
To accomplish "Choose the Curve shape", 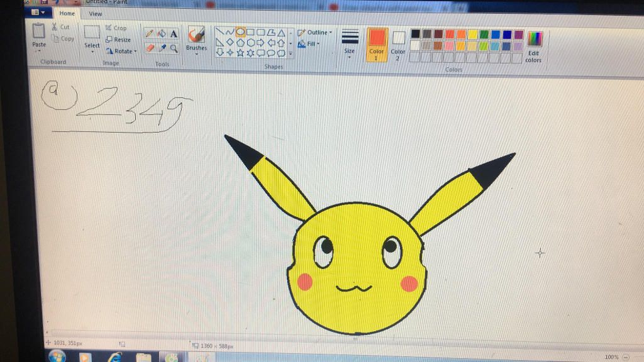I will [x=230, y=31].
